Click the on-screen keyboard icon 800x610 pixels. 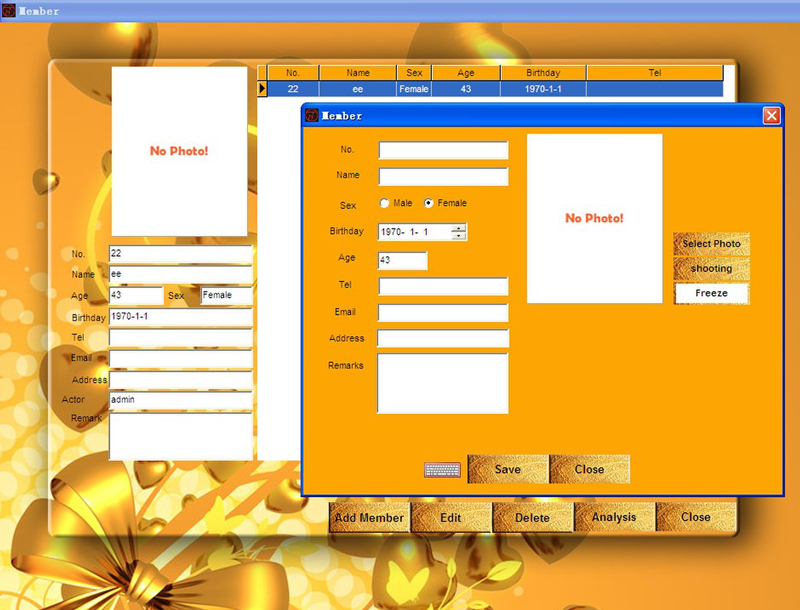(x=442, y=470)
